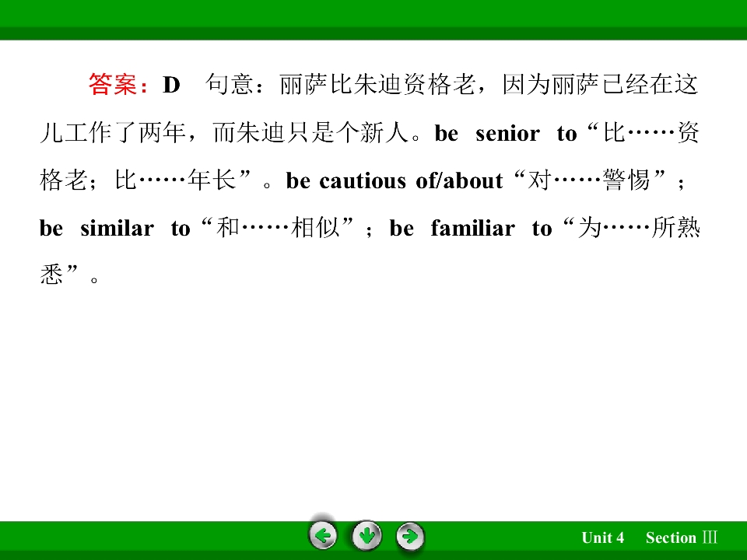Click the red '答案:' label

point(117,85)
